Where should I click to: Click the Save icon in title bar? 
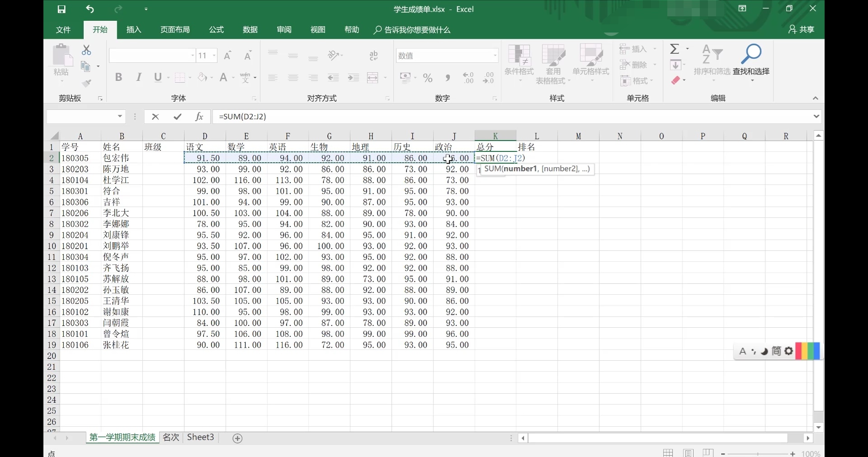pyautogui.click(x=62, y=9)
